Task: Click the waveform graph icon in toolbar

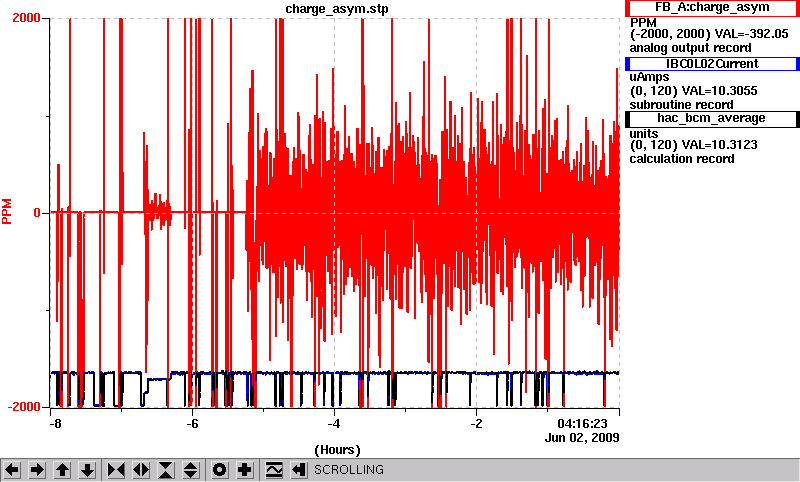Action: pos(274,470)
